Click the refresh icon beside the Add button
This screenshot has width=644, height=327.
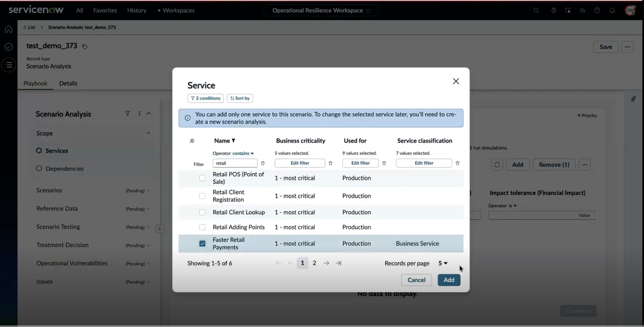[497, 164]
